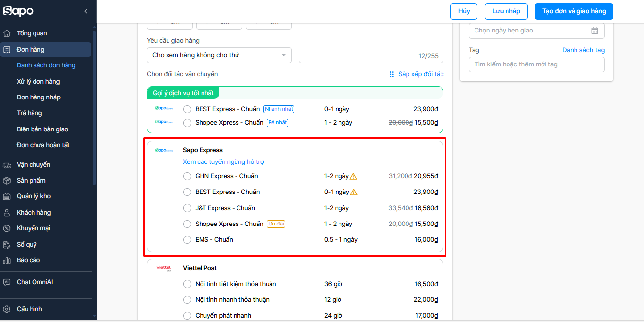
Task: Open Biên bản bàn giao submenu item
Action: pos(42,129)
